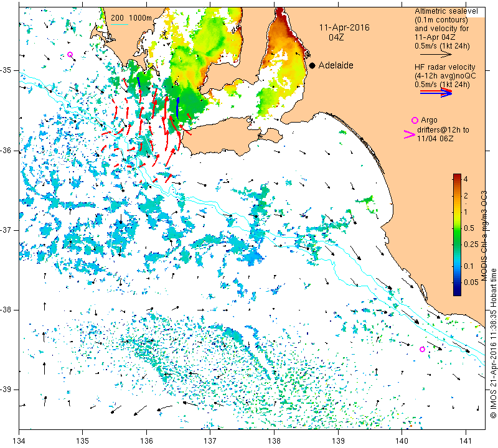The width and height of the screenshot is (498, 448).
Task: Click the latitude axis label -35
Action: (x=7, y=70)
